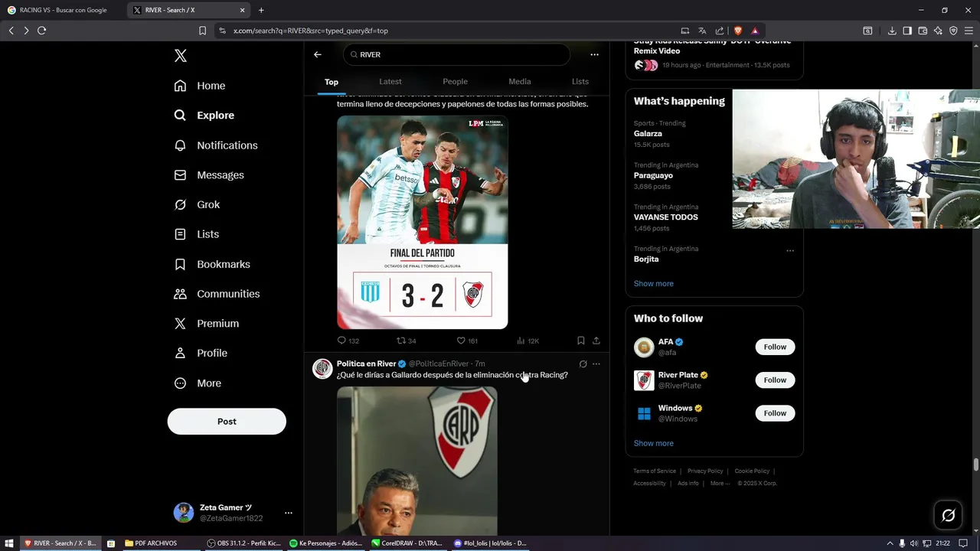Screen dimensions: 980x551
Task: Open the Borjita trending topic
Action: [x=646, y=259]
